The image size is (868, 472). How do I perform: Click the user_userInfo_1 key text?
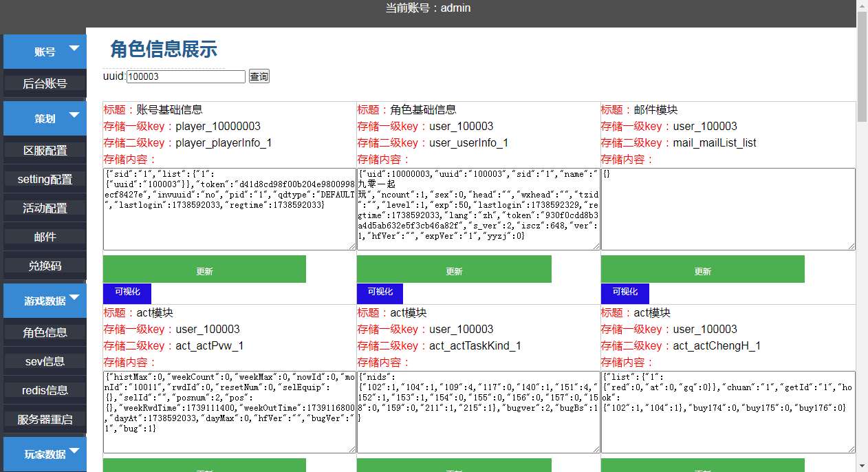tap(468, 143)
